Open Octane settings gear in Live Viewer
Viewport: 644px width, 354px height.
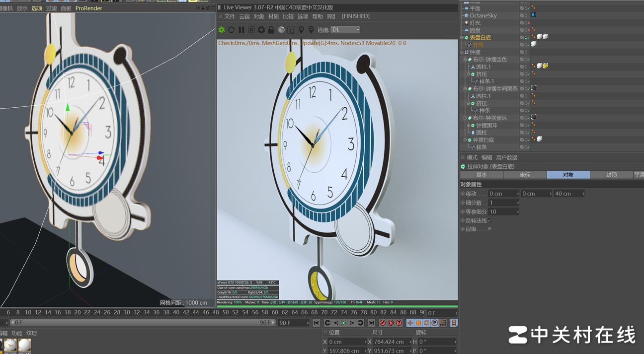pos(261,30)
